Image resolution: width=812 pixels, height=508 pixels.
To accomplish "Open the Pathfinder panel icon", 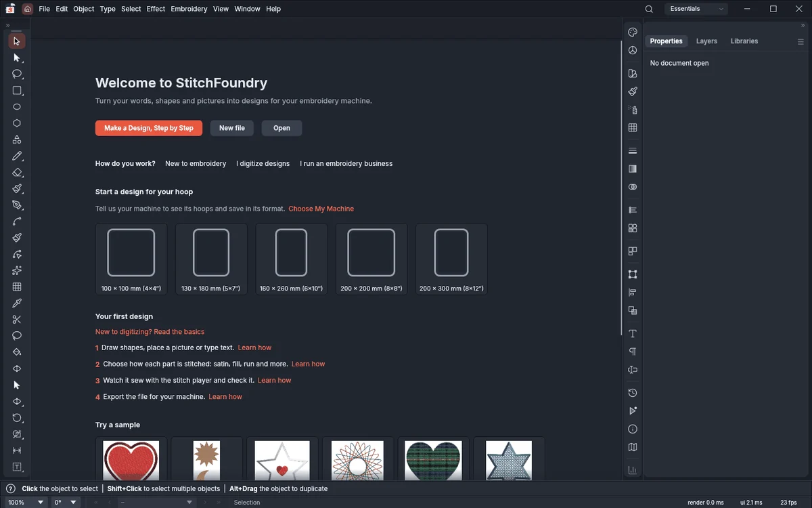I will (x=633, y=311).
